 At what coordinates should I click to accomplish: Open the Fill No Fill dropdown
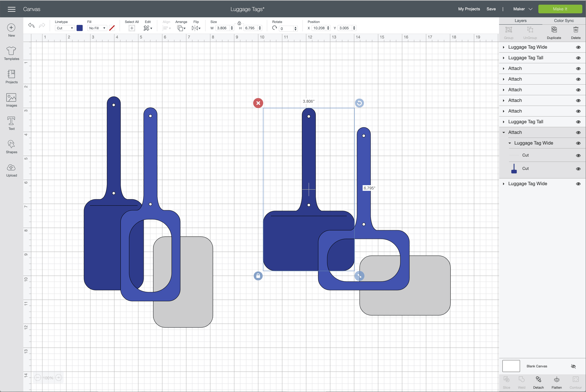(97, 28)
